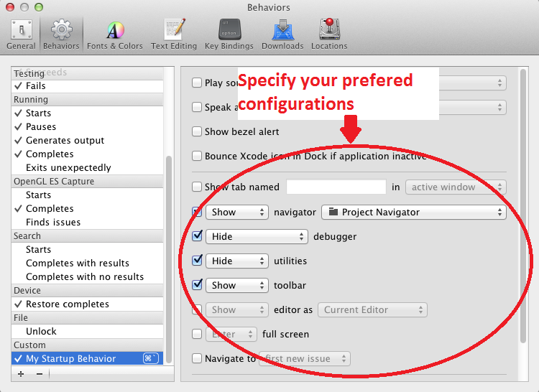Select Finds issues behavior
Screen dimensions: 539x392
tap(87, 222)
